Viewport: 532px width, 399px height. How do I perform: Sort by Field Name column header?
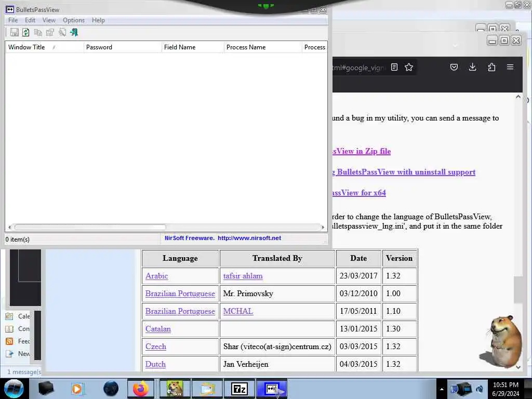tap(193, 47)
